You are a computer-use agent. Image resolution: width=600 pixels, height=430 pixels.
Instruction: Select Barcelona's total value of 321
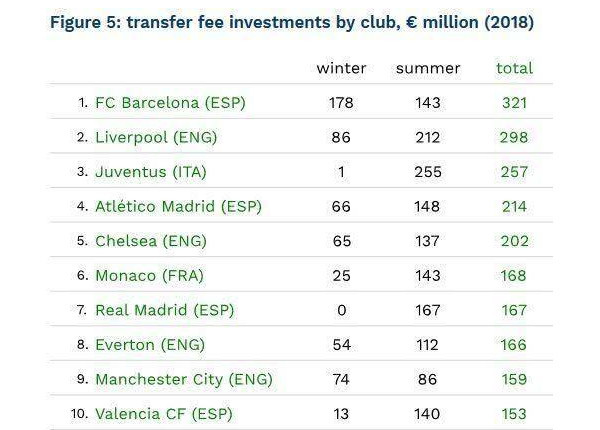pyautogui.click(x=514, y=102)
